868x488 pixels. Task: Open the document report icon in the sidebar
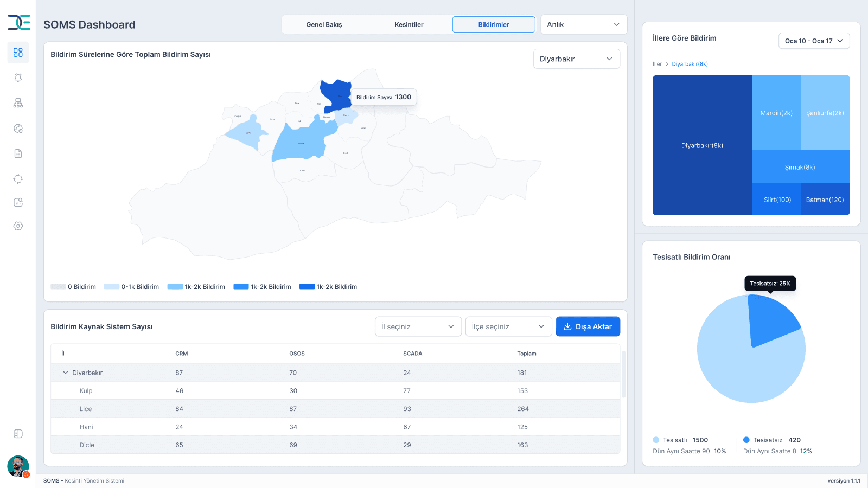click(18, 153)
